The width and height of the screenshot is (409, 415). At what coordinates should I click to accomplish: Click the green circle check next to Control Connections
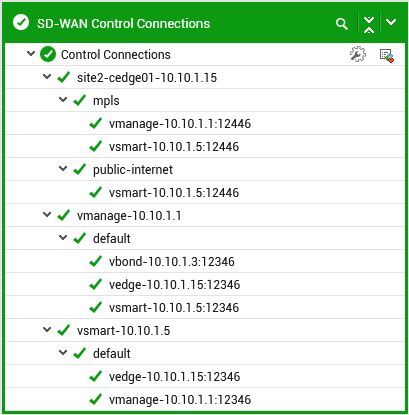pyautogui.click(x=48, y=54)
